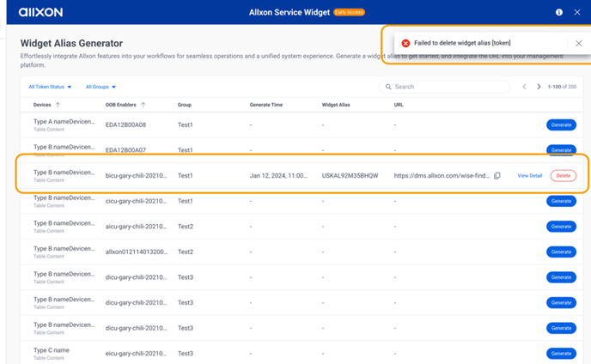The height and width of the screenshot is (364, 591).
Task: Click the search magnifier icon
Action: tap(388, 87)
